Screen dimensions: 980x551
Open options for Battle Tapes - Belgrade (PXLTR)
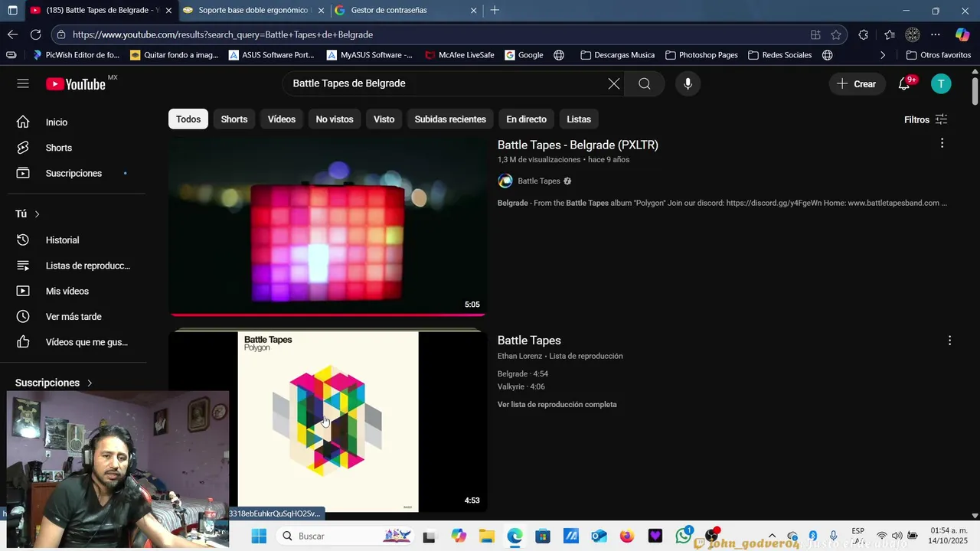click(942, 143)
